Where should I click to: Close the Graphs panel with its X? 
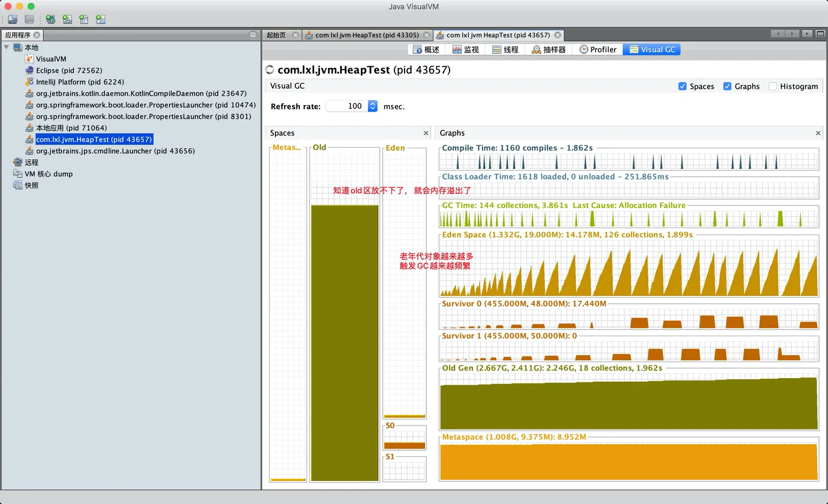click(x=818, y=133)
